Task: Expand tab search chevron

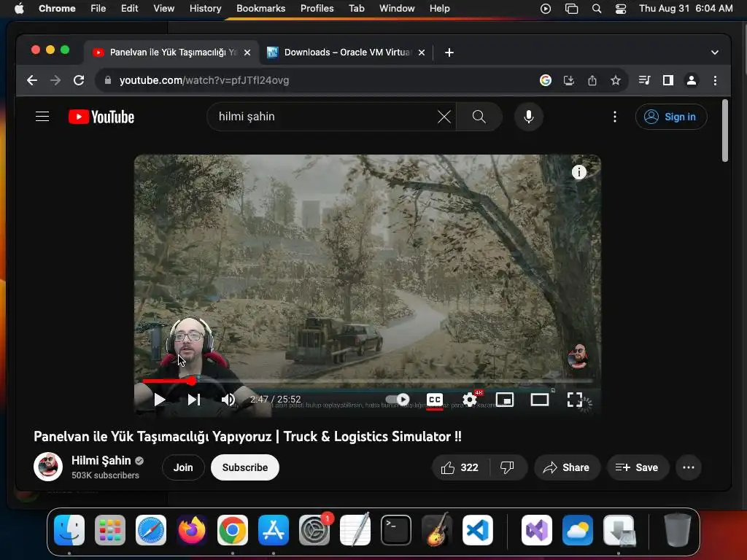Action: [715, 52]
